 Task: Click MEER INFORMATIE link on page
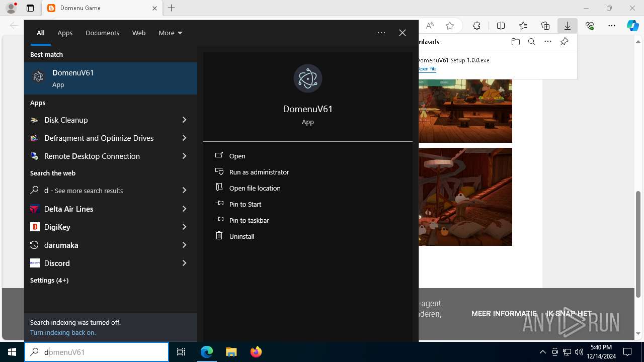click(x=504, y=314)
